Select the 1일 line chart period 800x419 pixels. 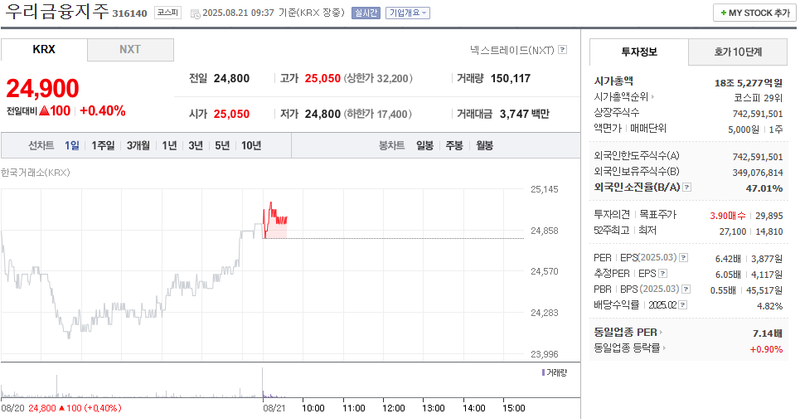(x=72, y=145)
